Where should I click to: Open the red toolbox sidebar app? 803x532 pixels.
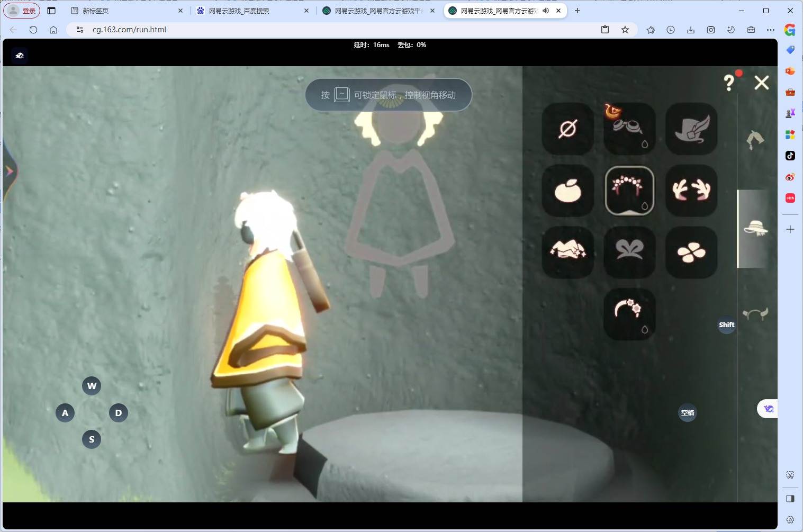pyautogui.click(x=790, y=92)
